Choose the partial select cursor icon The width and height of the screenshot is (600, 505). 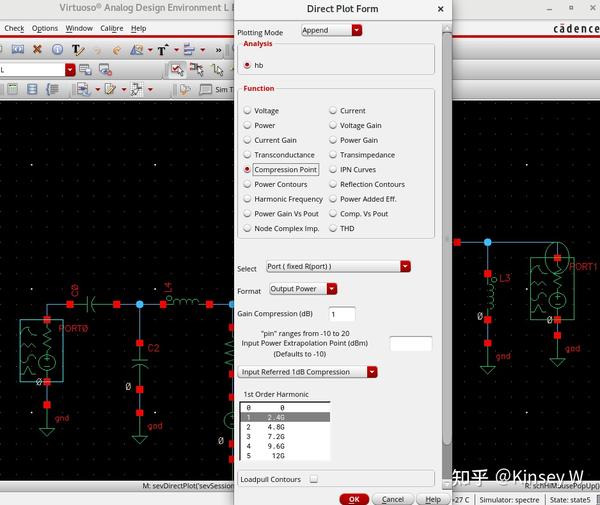(197, 69)
